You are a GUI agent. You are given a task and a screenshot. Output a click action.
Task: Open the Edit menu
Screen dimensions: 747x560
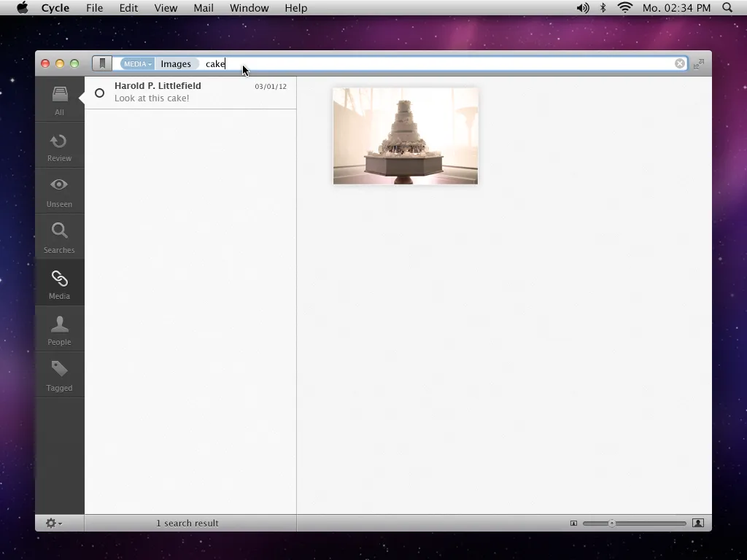pyautogui.click(x=128, y=7)
